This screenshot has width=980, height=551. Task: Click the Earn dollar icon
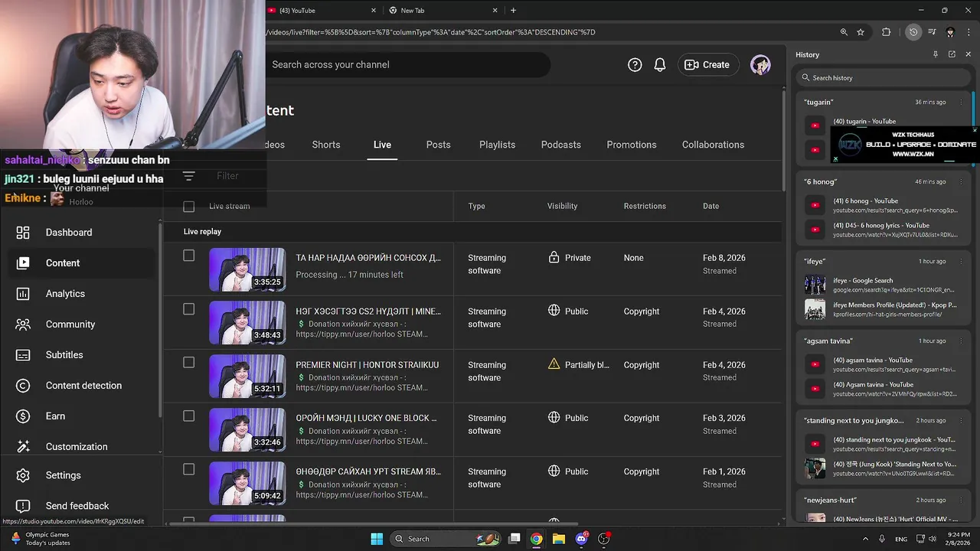[x=23, y=416]
